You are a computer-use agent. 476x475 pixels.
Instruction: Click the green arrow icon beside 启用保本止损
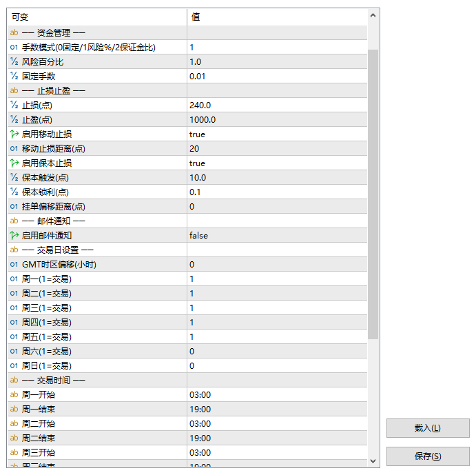point(14,163)
